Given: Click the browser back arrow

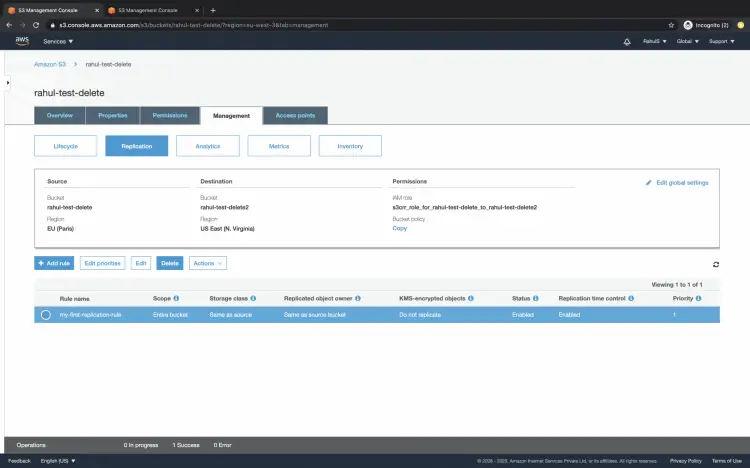Looking at the screenshot, I should [x=9, y=25].
